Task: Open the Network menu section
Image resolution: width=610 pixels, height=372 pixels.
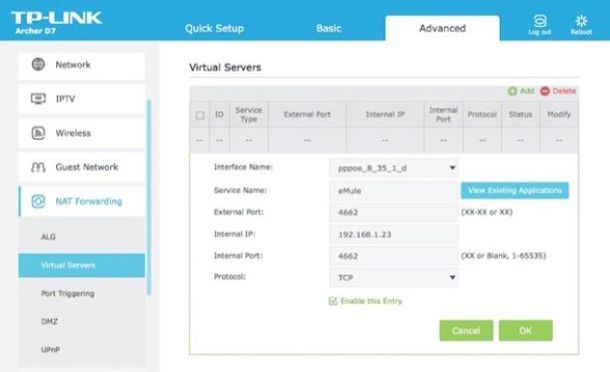Action: tap(82, 66)
